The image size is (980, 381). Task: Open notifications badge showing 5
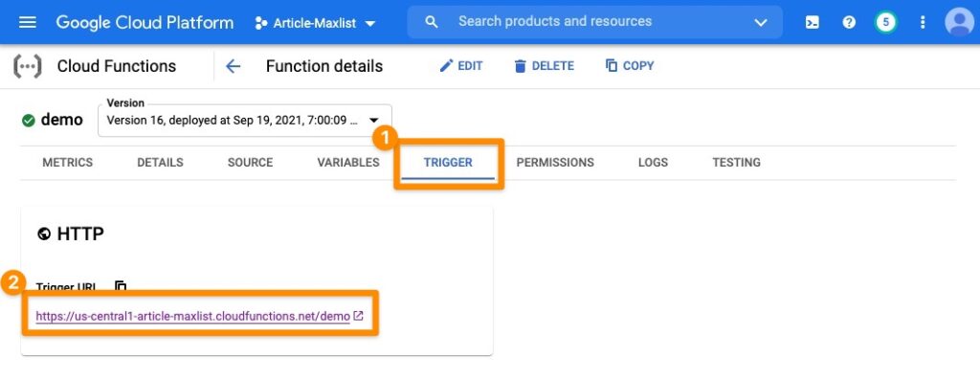point(885,23)
